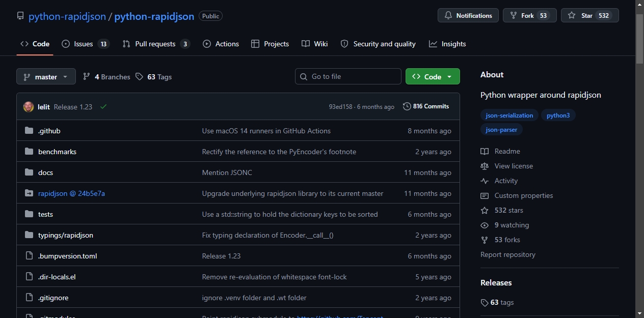
Task: Expand the green Code dropdown button
Action: (433, 76)
